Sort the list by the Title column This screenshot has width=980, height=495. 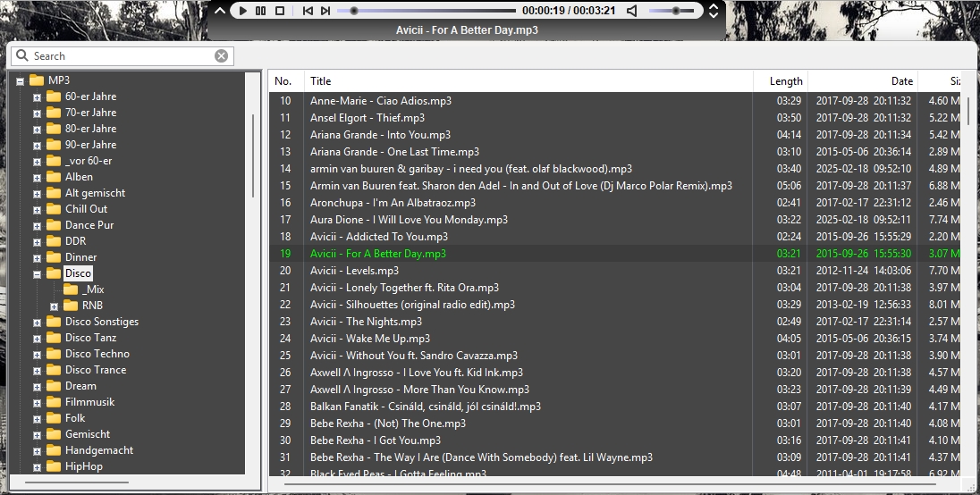[x=528, y=81]
